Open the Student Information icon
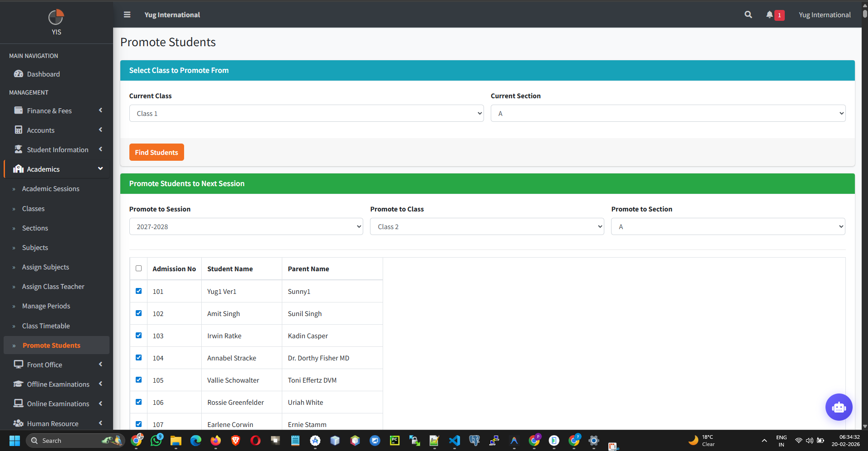This screenshot has width=868, height=451. 19,149
